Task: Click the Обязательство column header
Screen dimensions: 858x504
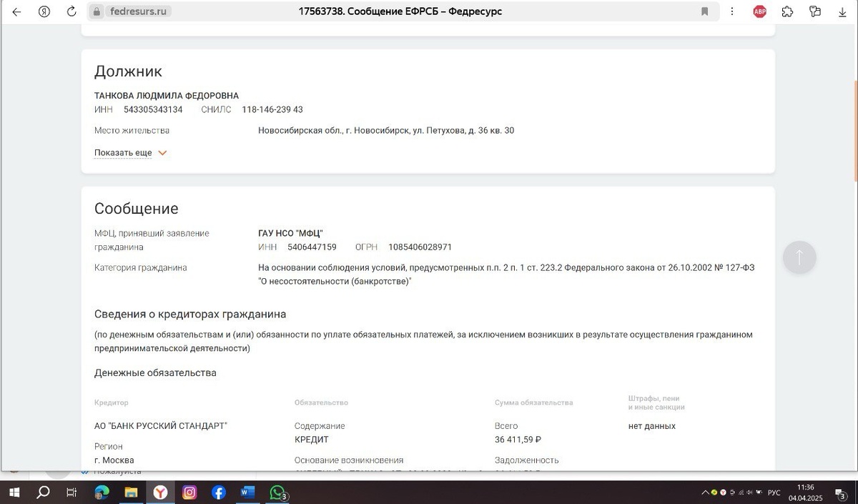Action: click(321, 402)
